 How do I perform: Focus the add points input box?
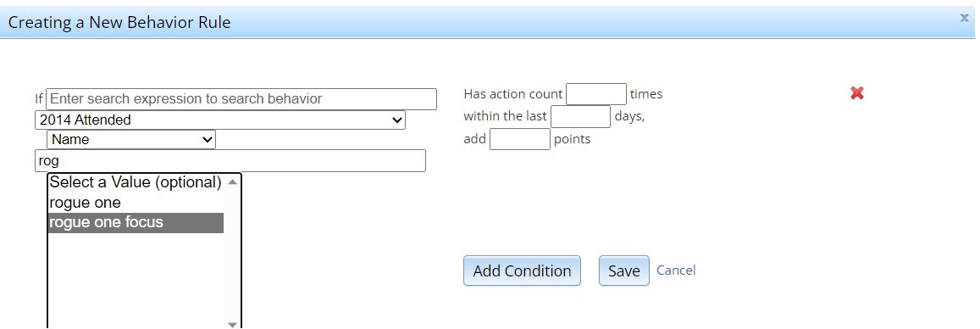point(520,139)
